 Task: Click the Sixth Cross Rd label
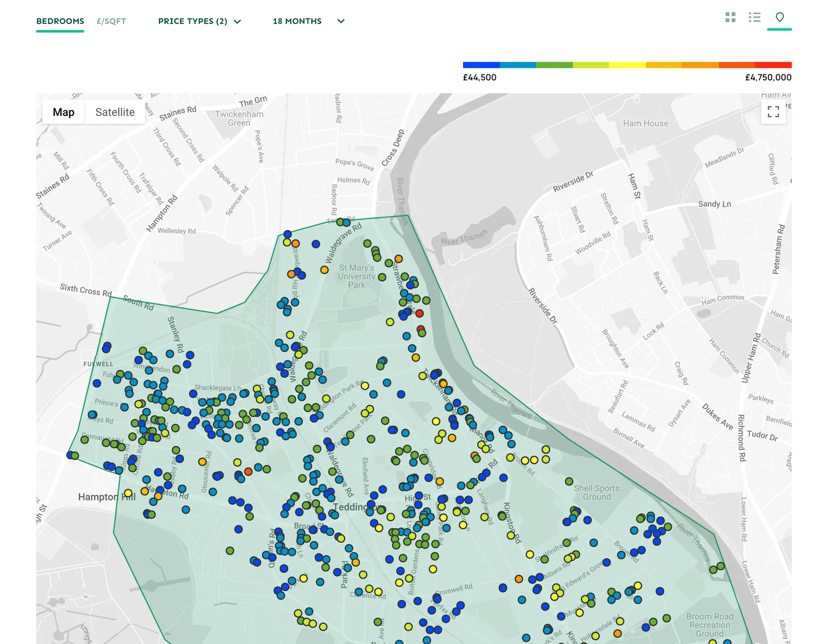86,290
